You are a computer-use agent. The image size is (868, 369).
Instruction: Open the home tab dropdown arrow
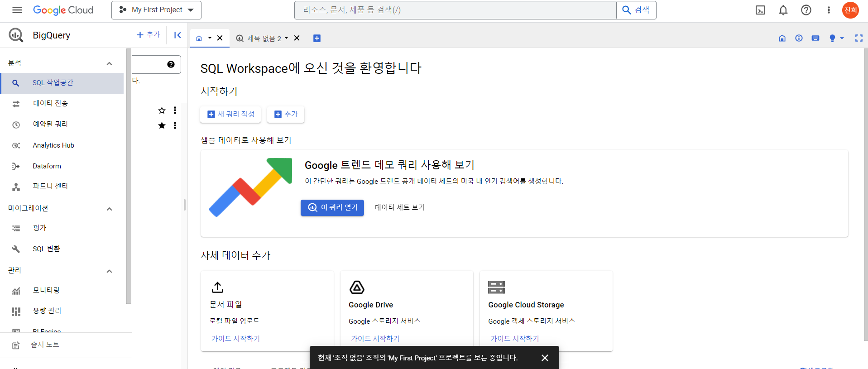click(x=210, y=38)
